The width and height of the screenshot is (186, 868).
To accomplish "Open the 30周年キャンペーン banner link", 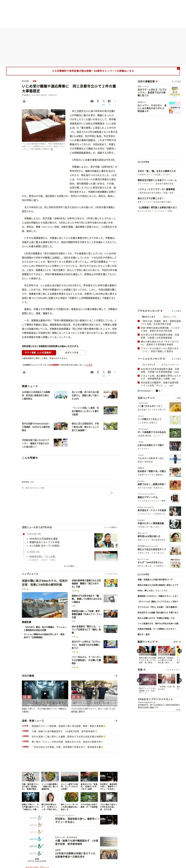I will click(93, 71).
